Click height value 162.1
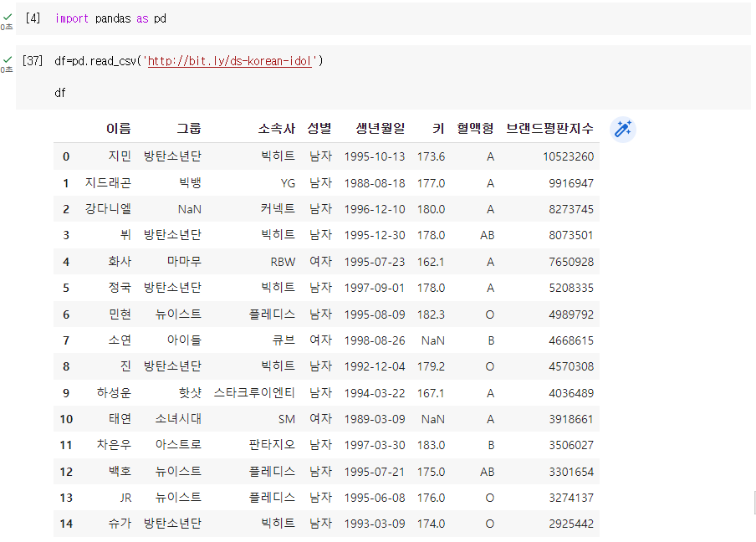The width and height of the screenshot is (756, 542). [x=431, y=262]
